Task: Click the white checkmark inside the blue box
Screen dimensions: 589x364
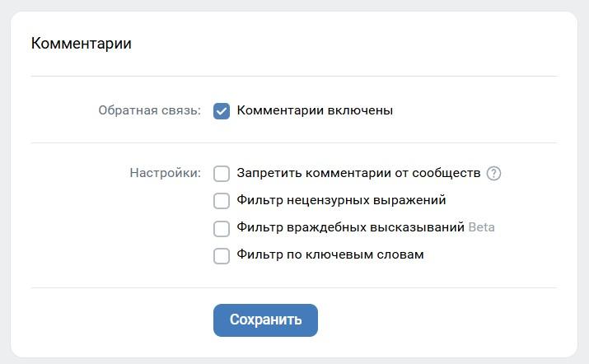Action: (x=222, y=111)
